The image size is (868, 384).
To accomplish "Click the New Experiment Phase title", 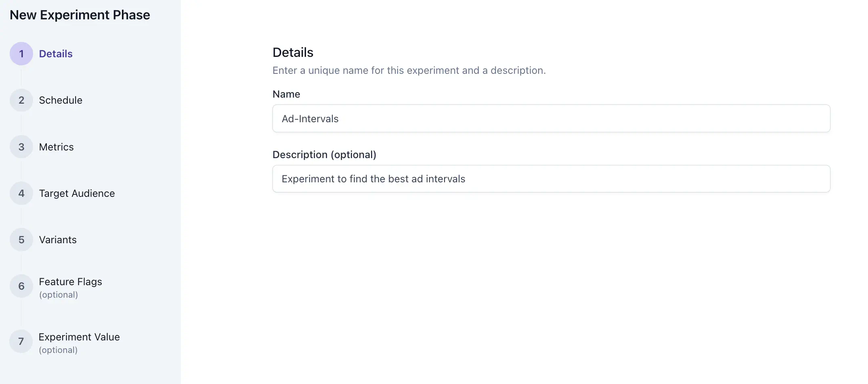I will click(80, 15).
